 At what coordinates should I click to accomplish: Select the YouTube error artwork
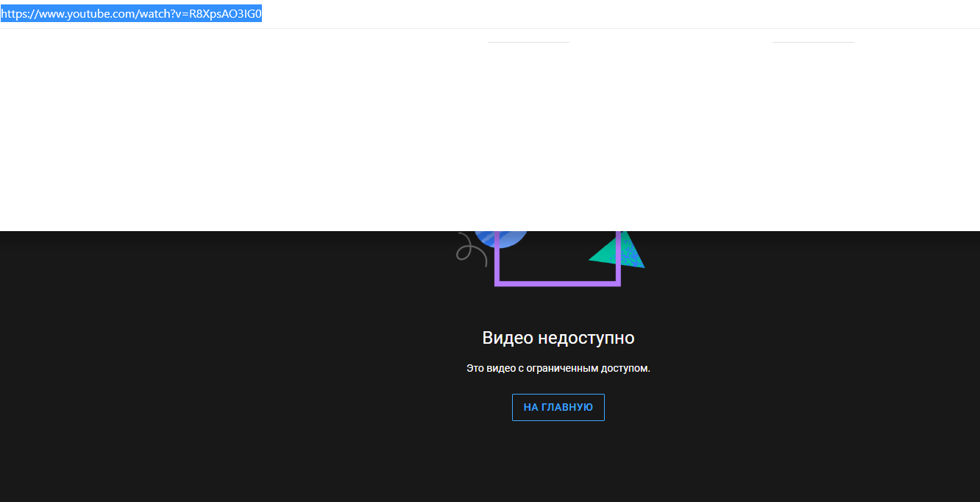pyautogui.click(x=555, y=254)
